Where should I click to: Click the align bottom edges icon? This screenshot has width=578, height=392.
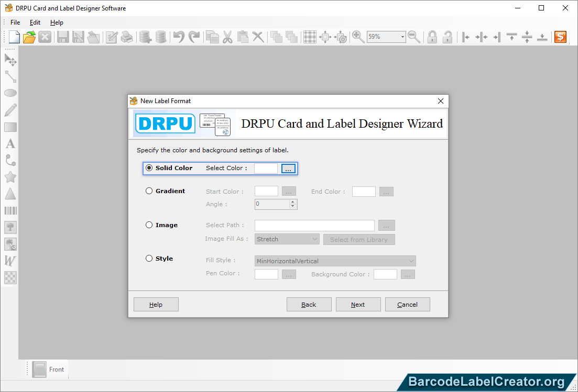pyautogui.click(x=542, y=37)
